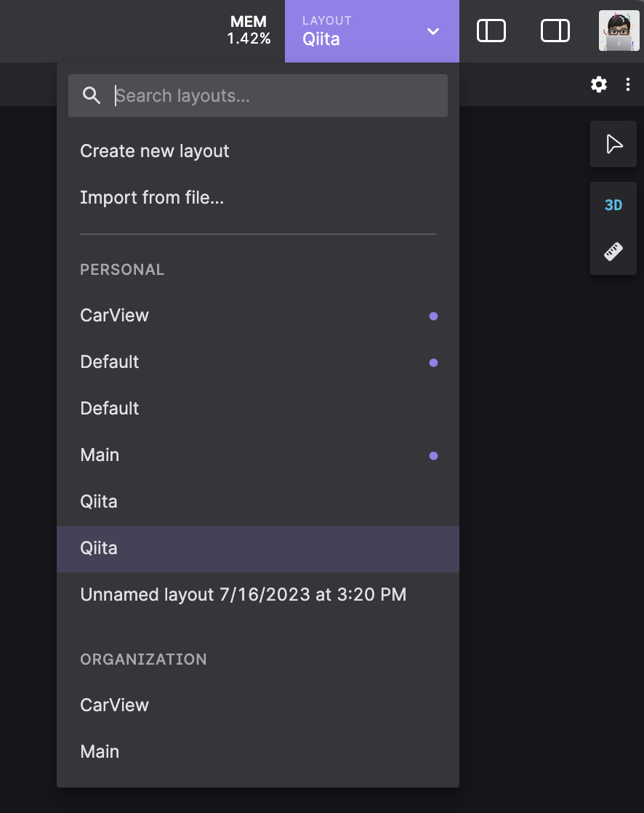Screen dimensions: 644x813
Task: Open your user profile avatar
Action: [619, 31]
